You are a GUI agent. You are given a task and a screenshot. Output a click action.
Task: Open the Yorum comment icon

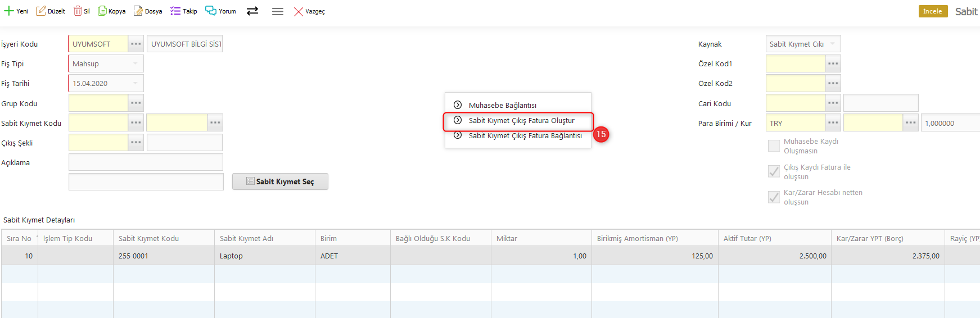pyautogui.click(x=211, y=11)
